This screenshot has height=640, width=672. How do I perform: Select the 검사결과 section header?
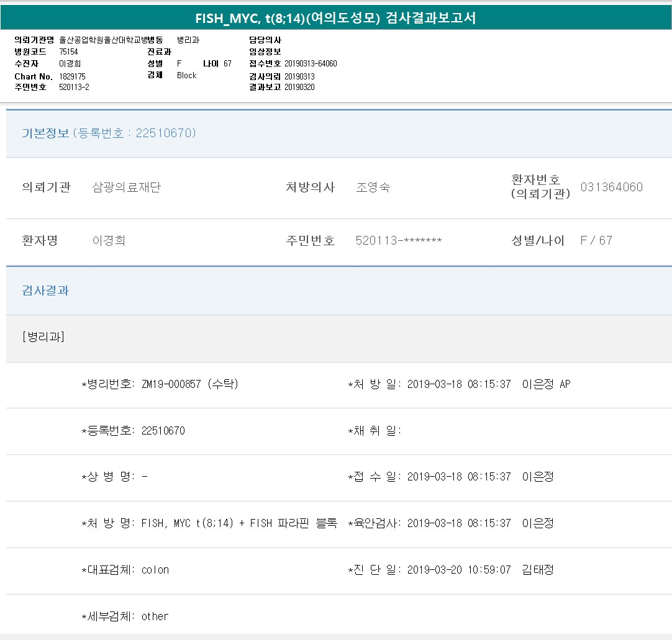coord(45,290)
